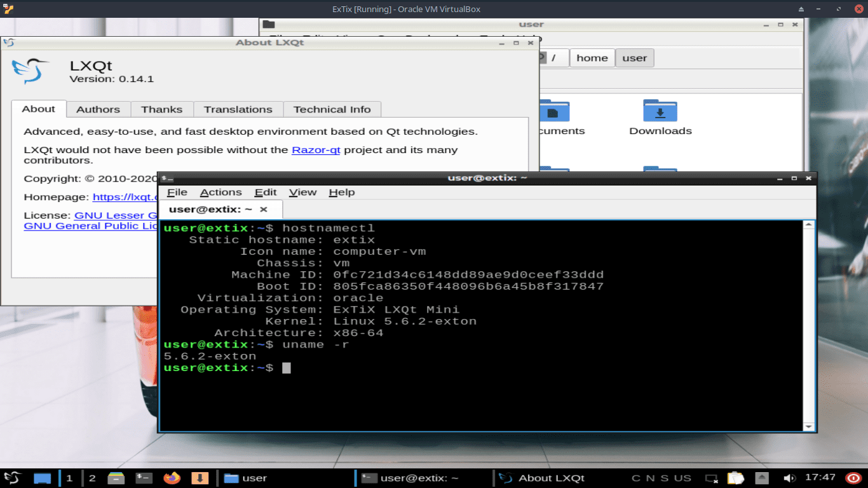Click the terminal scrollbar up arrow

coord(809,224)
